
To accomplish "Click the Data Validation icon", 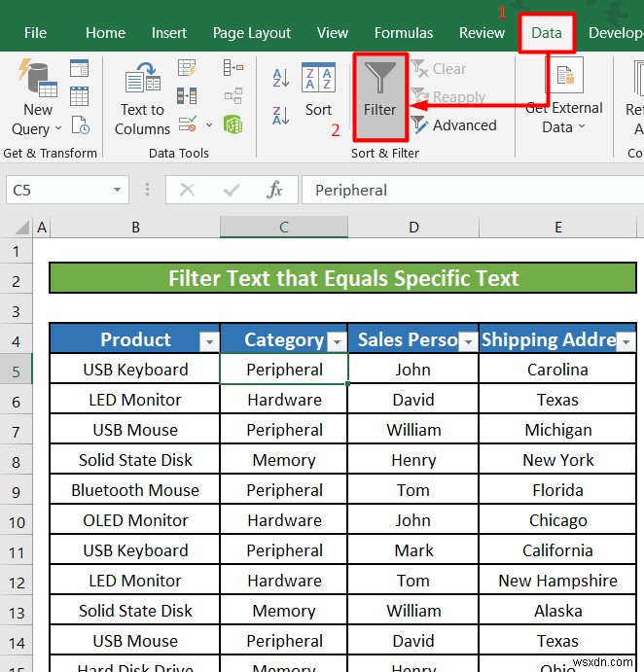I will tap(188, 124).
